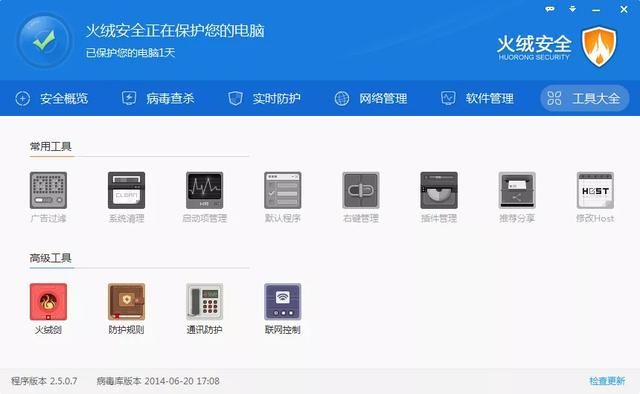Open the 通讯防护 telephone icon tool

coord(204,302)
